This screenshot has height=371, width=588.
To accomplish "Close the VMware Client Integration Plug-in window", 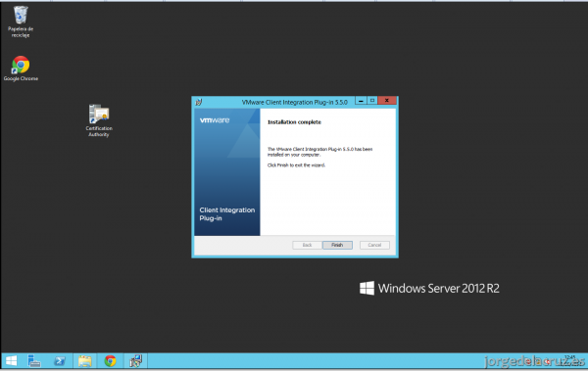I will click(387, 101).
